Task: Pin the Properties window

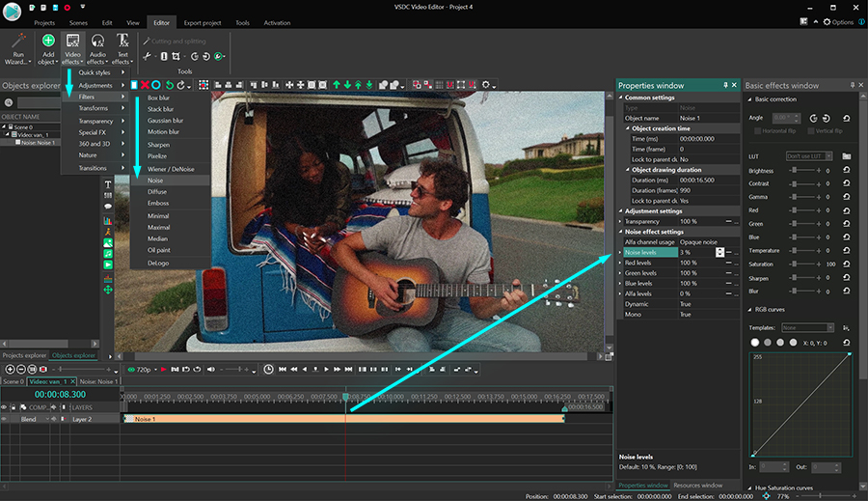Action: pos(725,86)
